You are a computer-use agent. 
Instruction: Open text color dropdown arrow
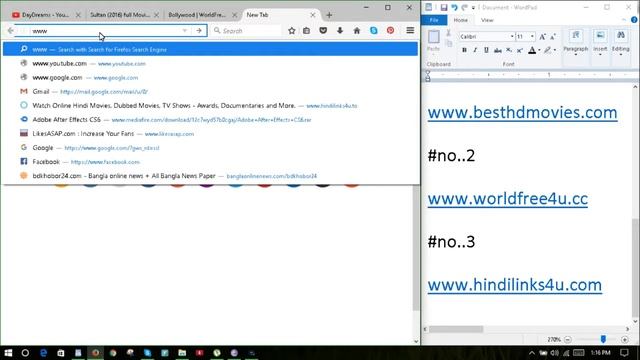click(539, 50)
